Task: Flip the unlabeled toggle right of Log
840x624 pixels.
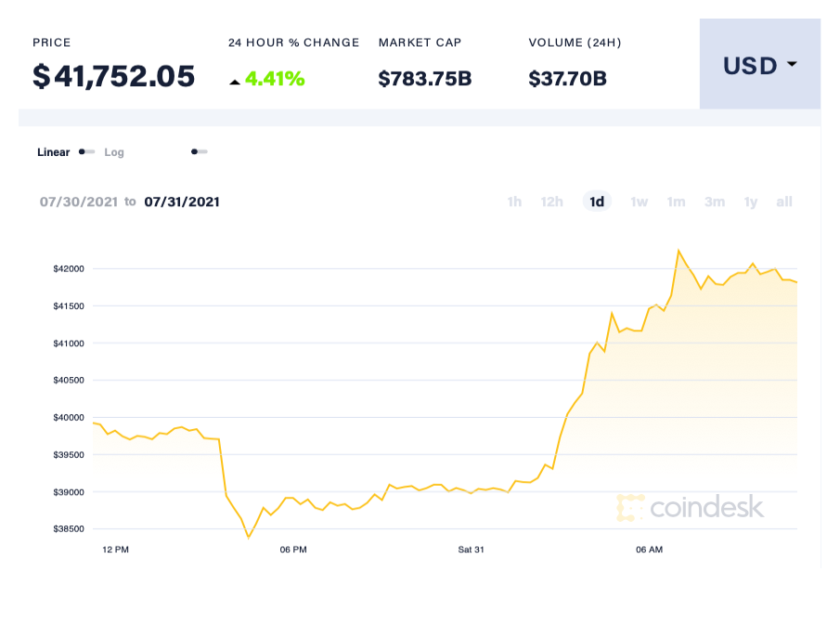Action: point(199,150)
